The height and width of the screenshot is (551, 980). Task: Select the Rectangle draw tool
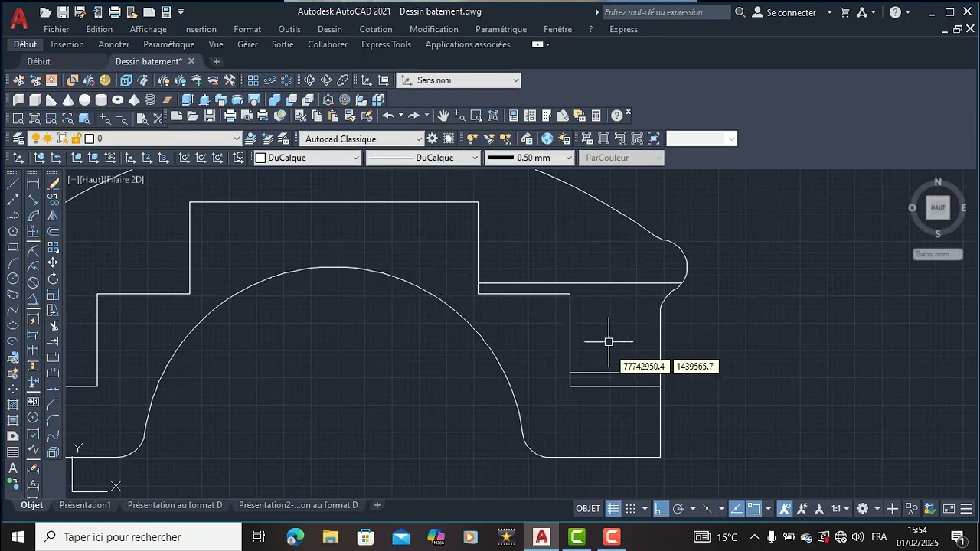click(13, 247)
